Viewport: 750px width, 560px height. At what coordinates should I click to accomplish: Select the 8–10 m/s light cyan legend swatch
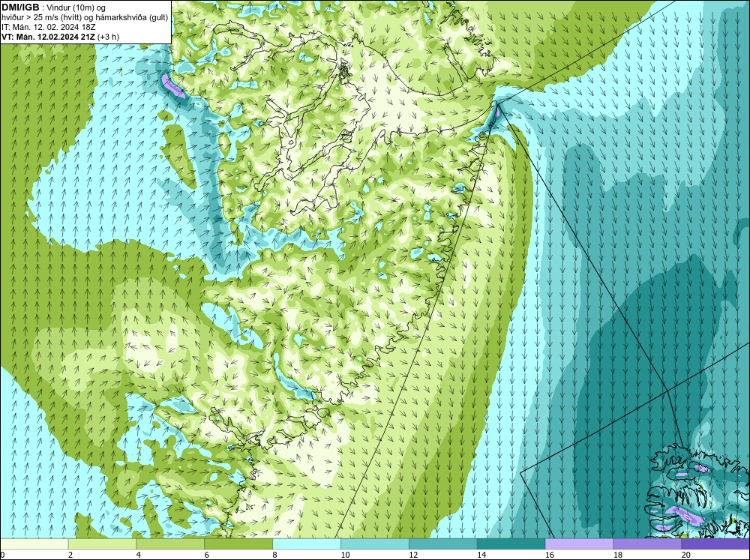(x=307, y=544)
